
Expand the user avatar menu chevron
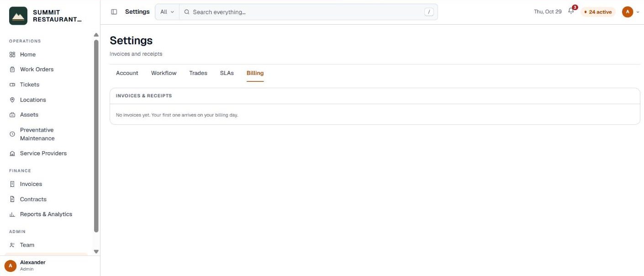pos(638,12)
